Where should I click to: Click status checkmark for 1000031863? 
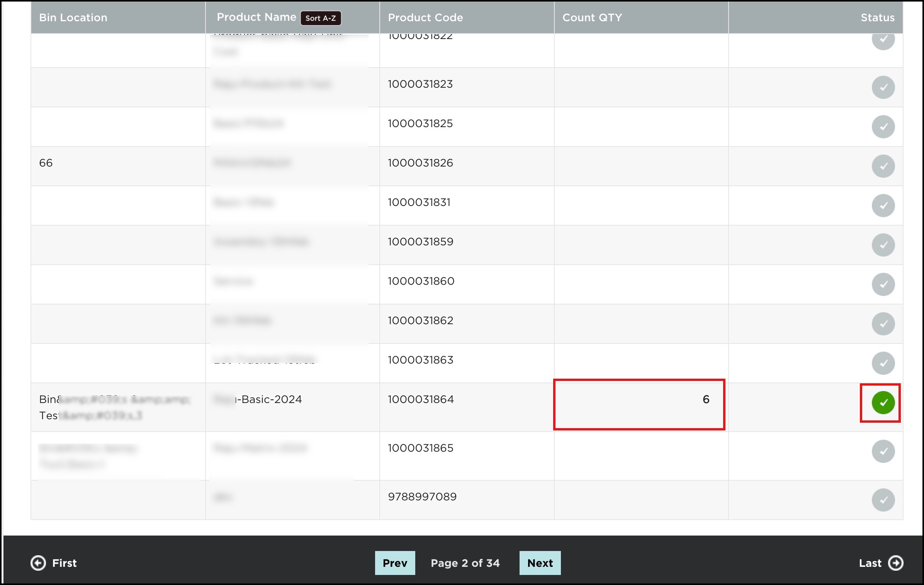pyautogui.click(x=883, y=363)
